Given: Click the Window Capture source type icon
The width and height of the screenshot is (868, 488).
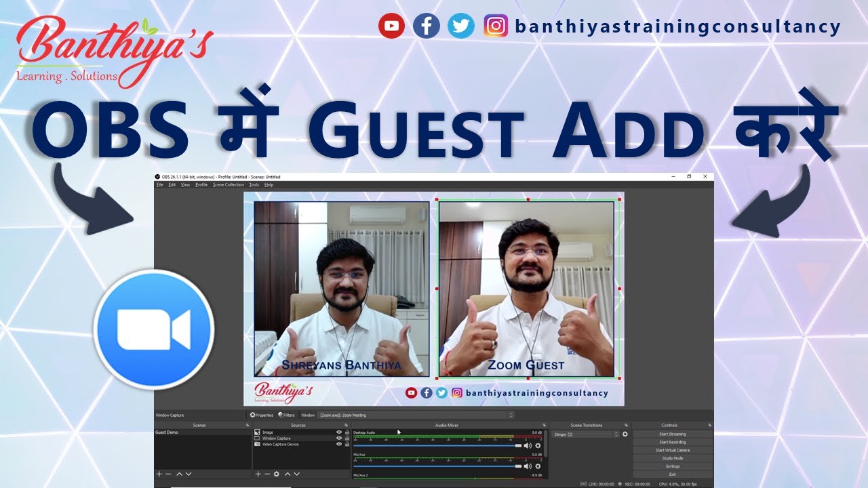Looking at the screenshot, I should 258,438.
